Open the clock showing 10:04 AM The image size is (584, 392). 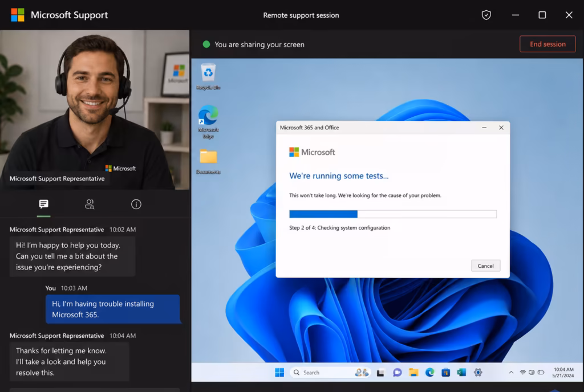(x=563, y=372)
